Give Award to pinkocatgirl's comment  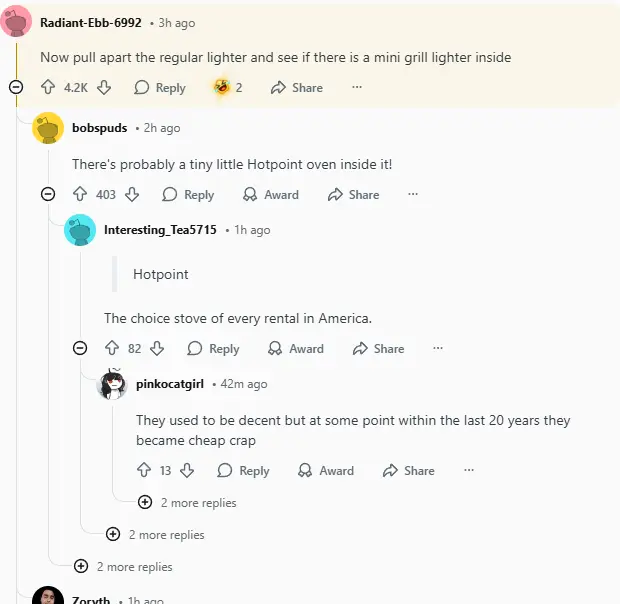pos(326,471)
